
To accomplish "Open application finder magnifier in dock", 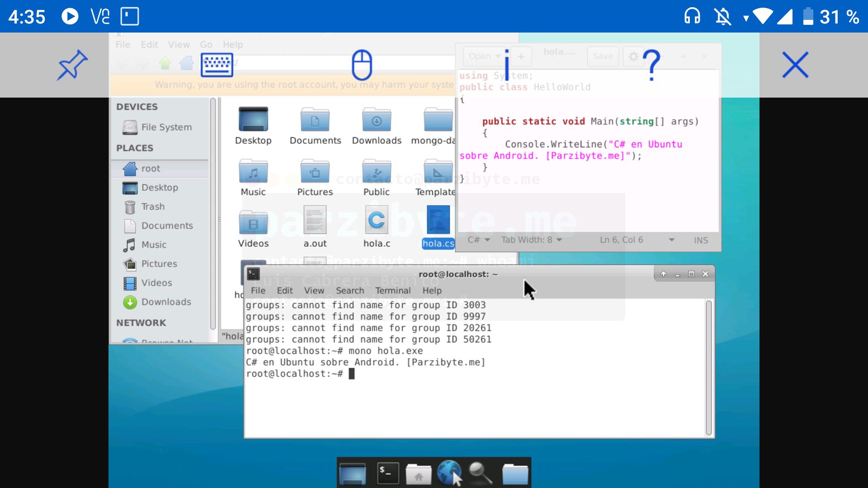I will coord(480,474).
